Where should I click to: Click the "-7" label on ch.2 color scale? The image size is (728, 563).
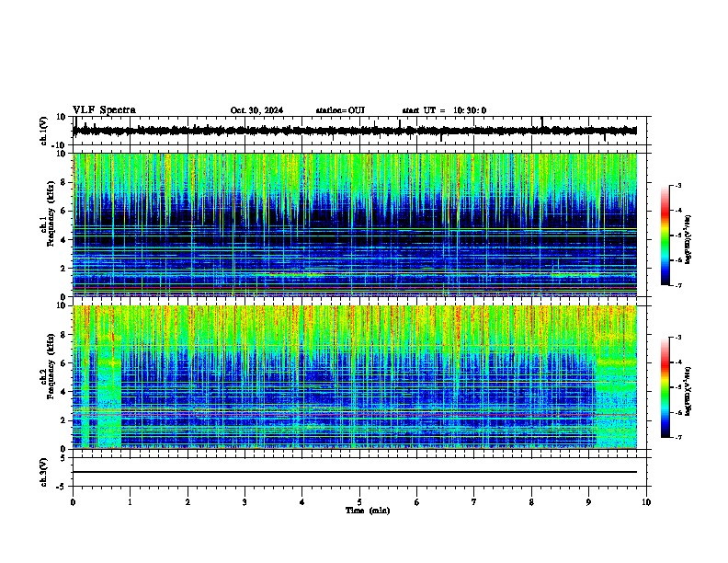point(678,437)
